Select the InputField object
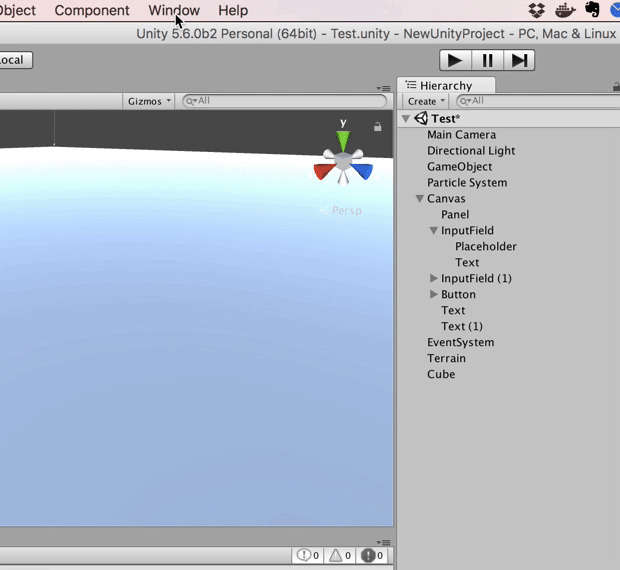This screenshot has height=570, width=620. click(x=467, y=230)
